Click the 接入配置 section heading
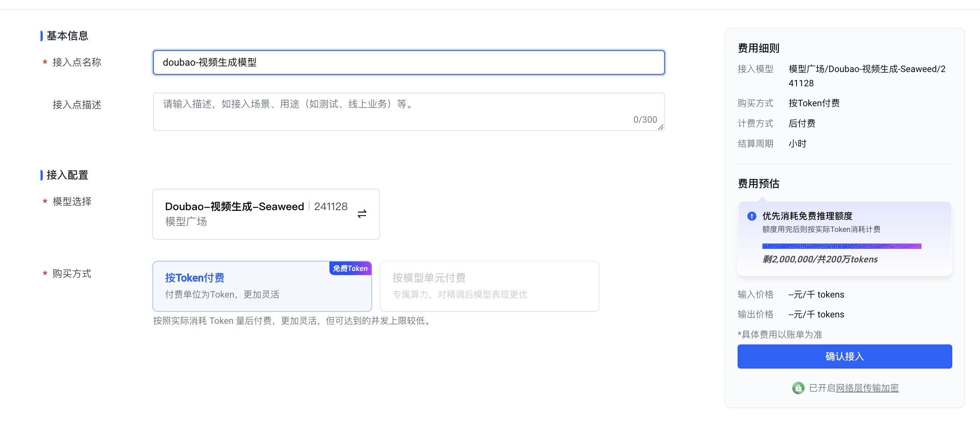 click(67, 175)
